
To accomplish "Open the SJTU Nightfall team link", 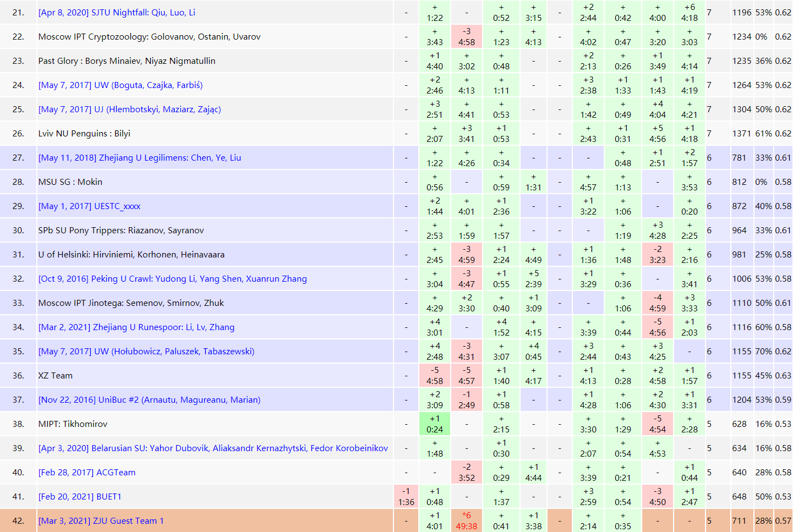I will pos(117,13).
